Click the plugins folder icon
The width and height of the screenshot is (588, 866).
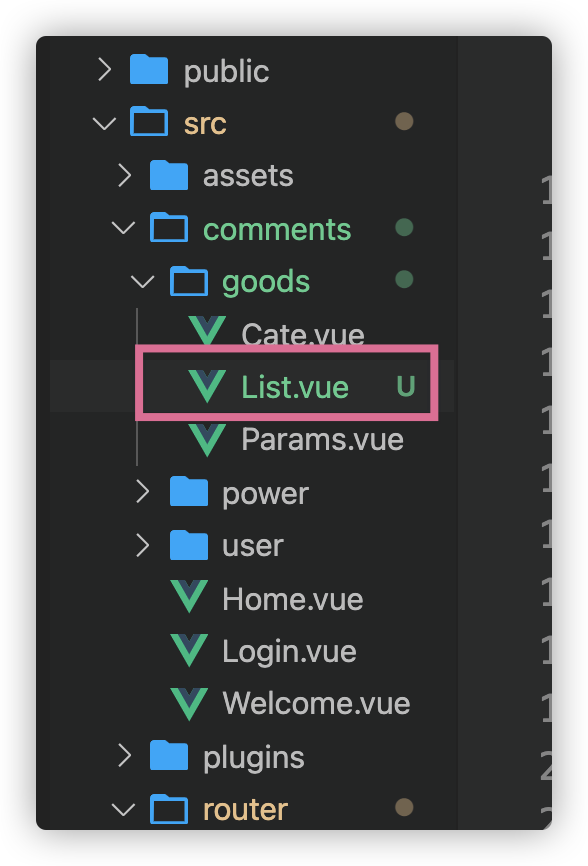(x=169, y=756)
